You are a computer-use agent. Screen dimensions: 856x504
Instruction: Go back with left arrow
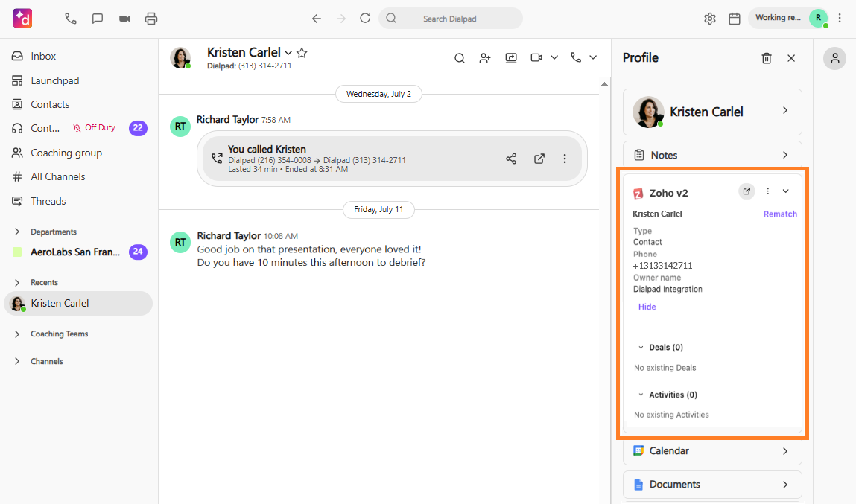(317, 19)
